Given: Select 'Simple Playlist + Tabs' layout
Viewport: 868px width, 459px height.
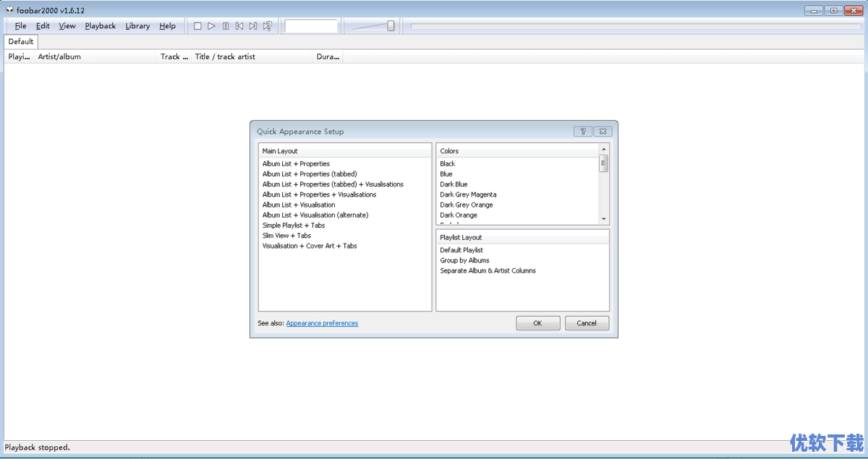Looking at the screenshot, I should pyautogui.click(x=294, y=226).
